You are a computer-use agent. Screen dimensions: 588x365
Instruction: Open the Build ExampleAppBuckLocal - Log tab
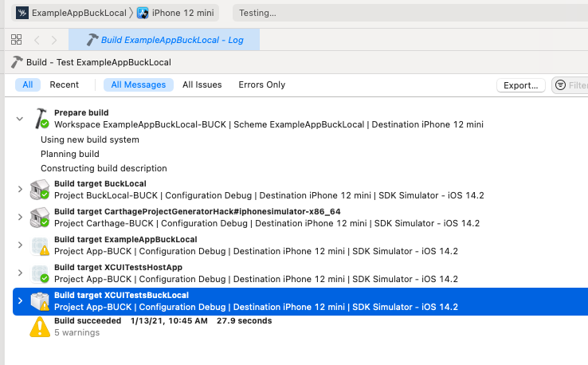pos(164,40)
